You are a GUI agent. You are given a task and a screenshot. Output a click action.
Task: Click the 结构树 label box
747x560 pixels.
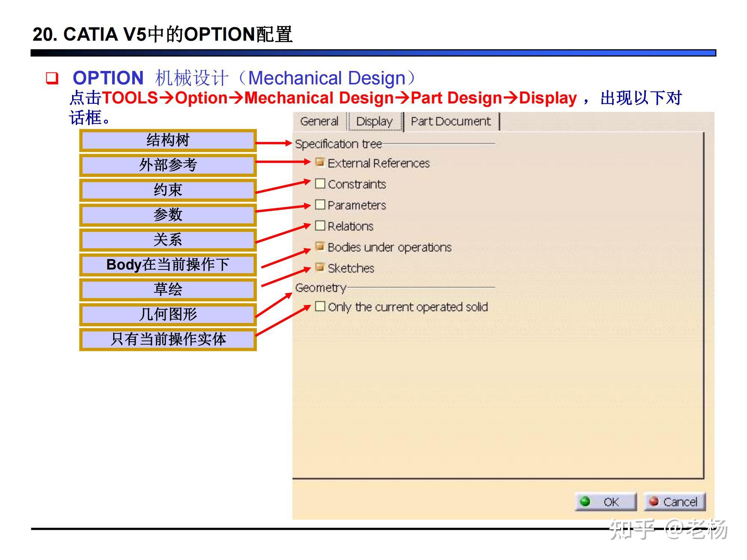[x=168, y=140]
